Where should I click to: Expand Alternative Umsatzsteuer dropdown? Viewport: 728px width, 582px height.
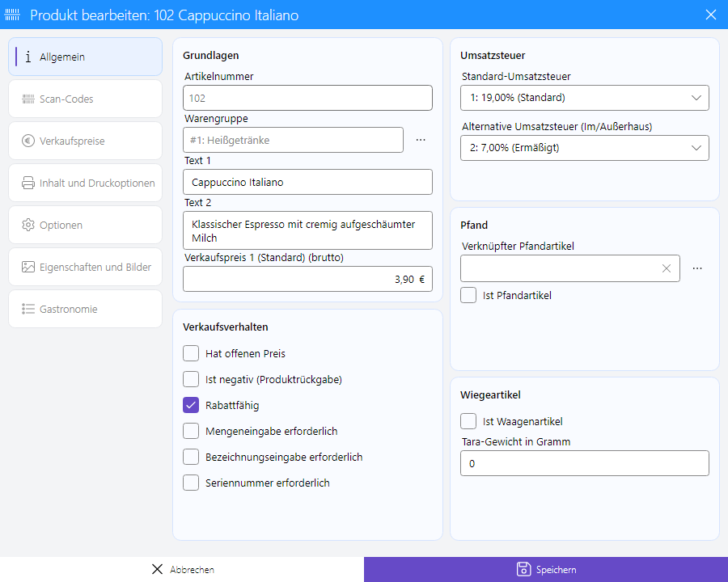(585, 148)
